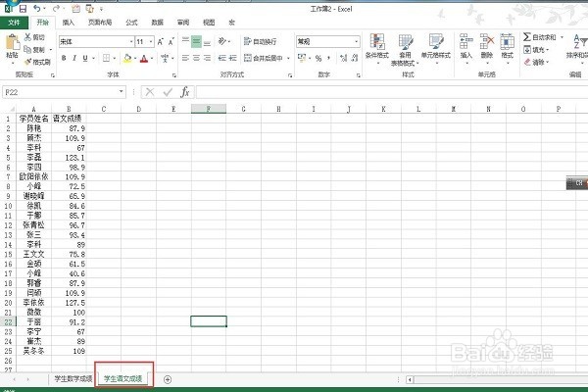Click the Decrease Font Size icon
Image resolution: width=588 pixels, height=392 pixels.
coord(171,41)
